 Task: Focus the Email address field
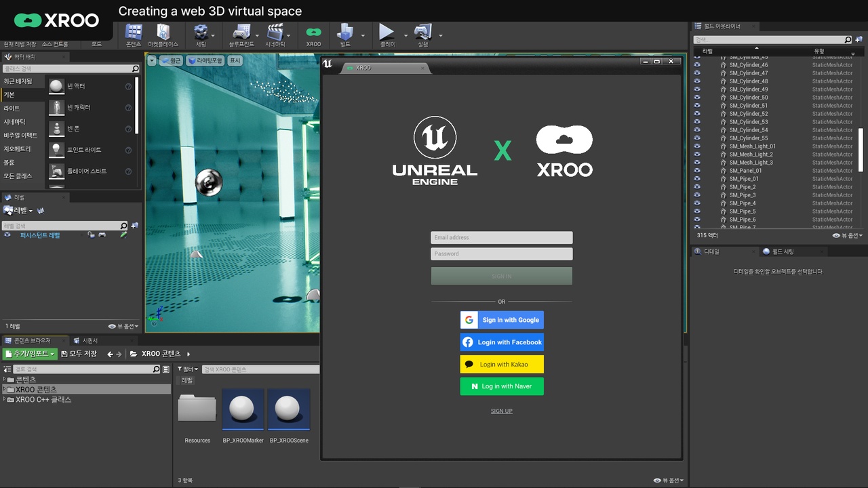click(x=502, y=237)
